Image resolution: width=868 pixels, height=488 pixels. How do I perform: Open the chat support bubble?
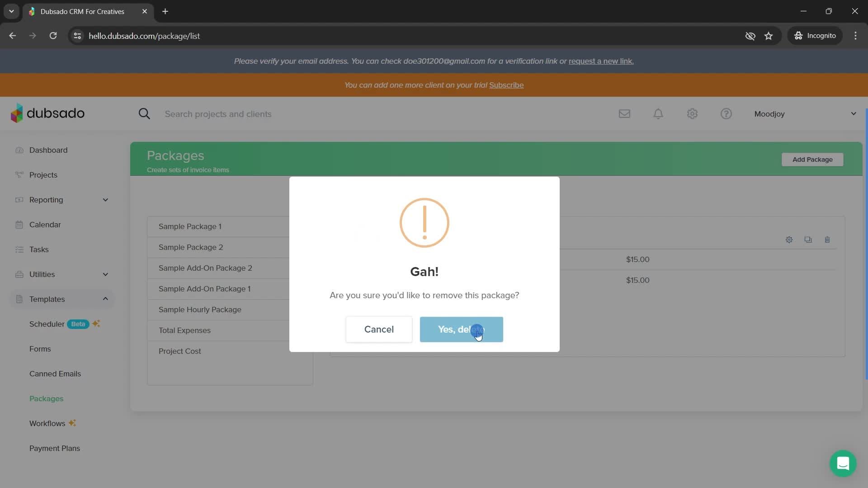(x=843, y=463)
